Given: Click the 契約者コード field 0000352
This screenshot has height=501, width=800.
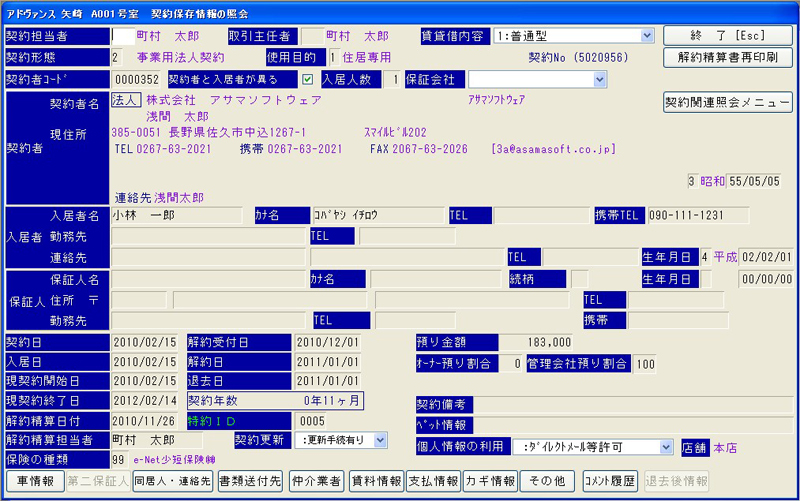Looking at the screenshot, I should [137, 79].
